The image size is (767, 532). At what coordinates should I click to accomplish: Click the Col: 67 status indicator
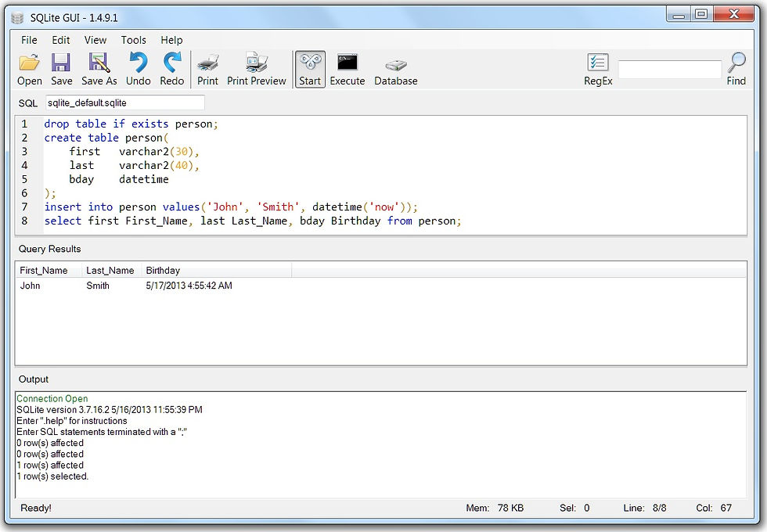point(714,508)
